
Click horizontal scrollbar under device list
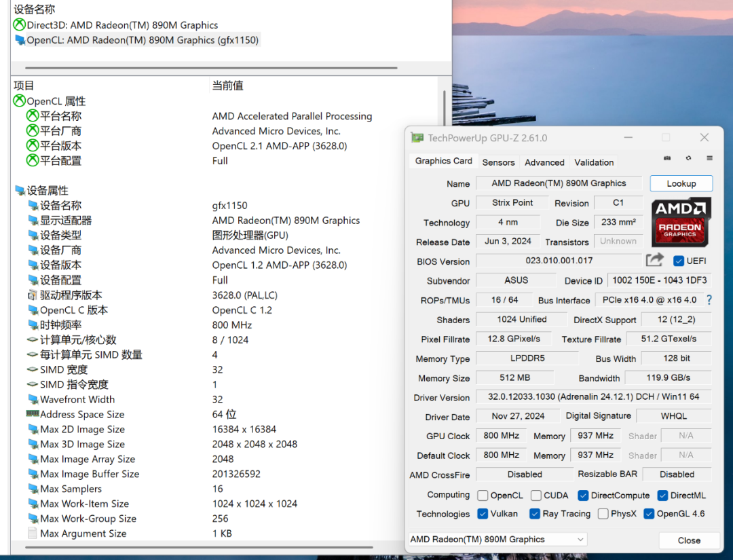[x=211, y=68]
